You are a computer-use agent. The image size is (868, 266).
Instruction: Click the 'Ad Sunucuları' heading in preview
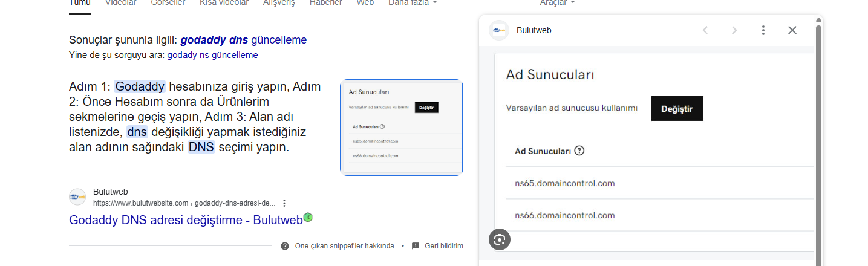[550, 75]
